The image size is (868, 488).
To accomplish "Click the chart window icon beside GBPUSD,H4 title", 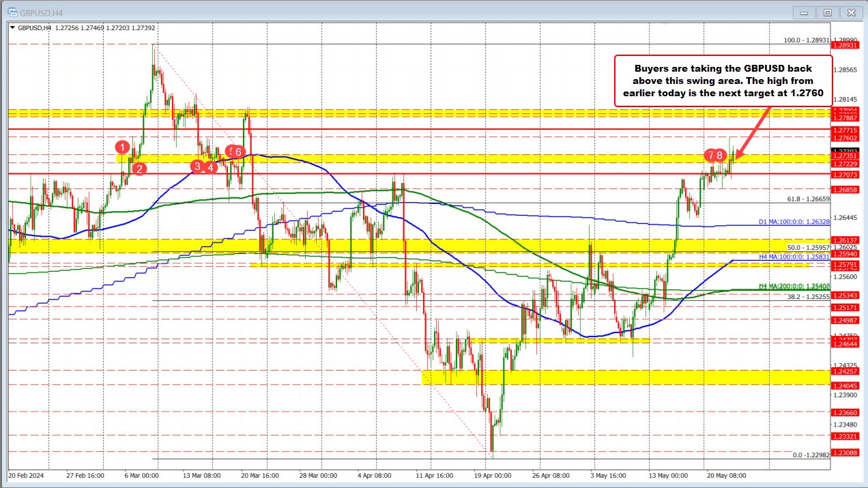I will click(x=12, y=12).
